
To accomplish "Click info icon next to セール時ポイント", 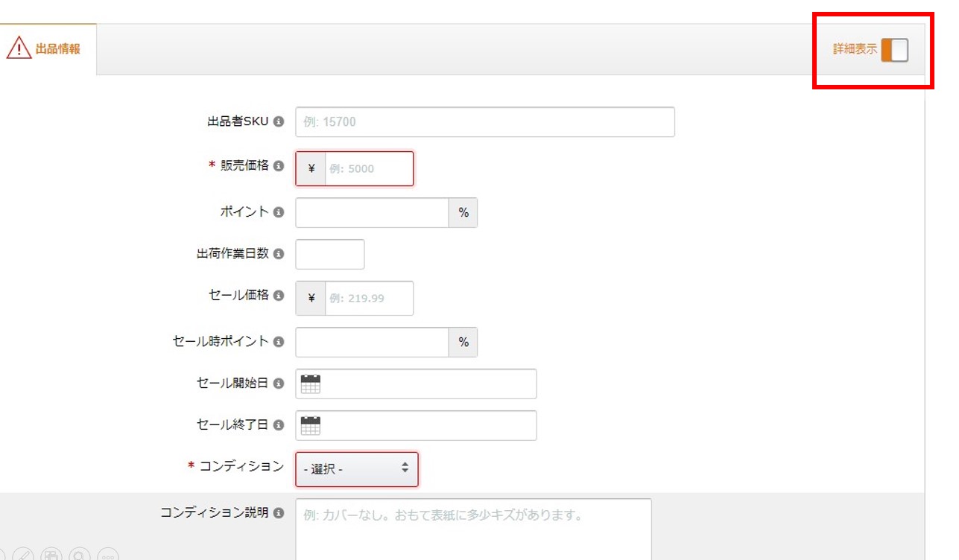I will tap(279, 341).
